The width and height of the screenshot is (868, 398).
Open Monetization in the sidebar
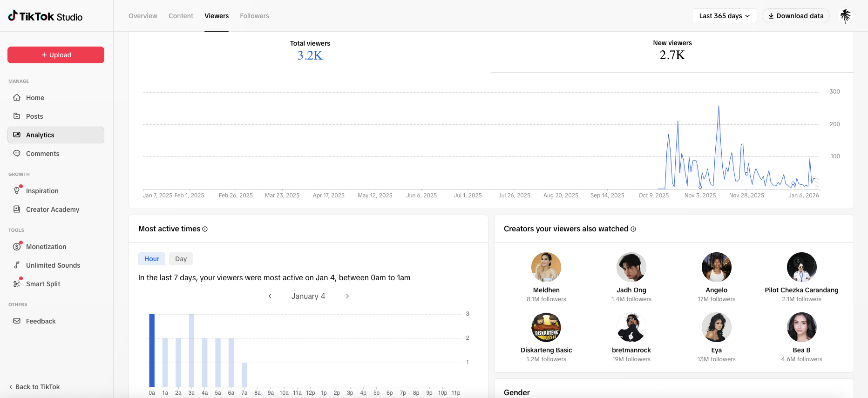pos(56,247)
